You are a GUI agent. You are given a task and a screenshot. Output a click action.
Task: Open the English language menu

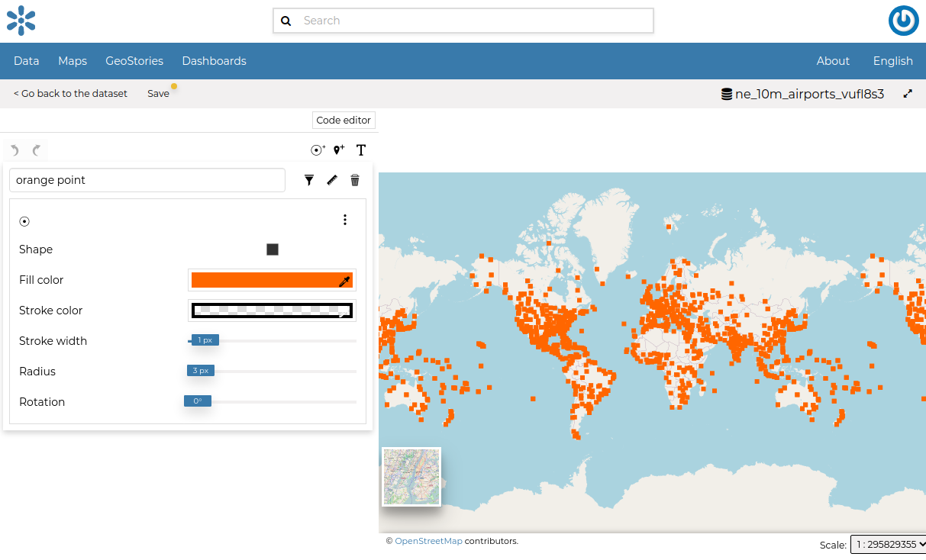click(x=892, y=61)
